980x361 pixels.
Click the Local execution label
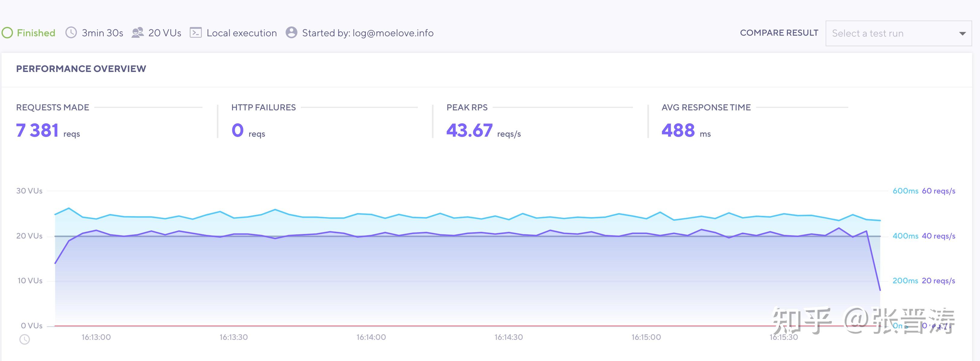point(242,33)
